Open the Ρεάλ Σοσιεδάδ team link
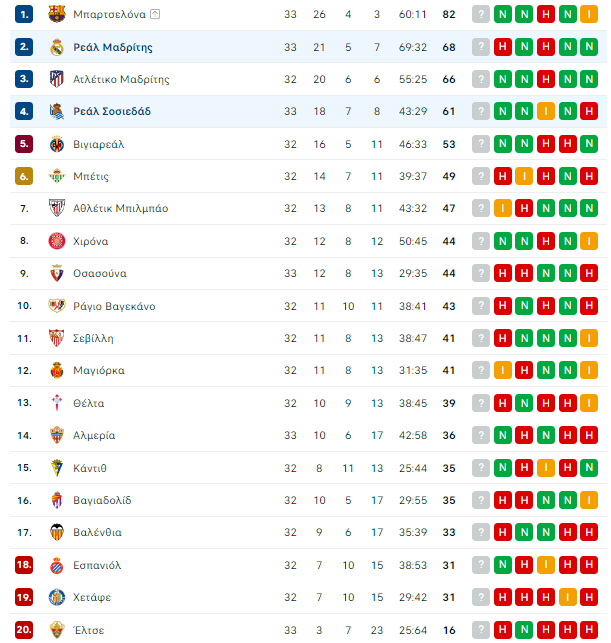The height and width of the screenshot is (643, 611). (112, 112)
